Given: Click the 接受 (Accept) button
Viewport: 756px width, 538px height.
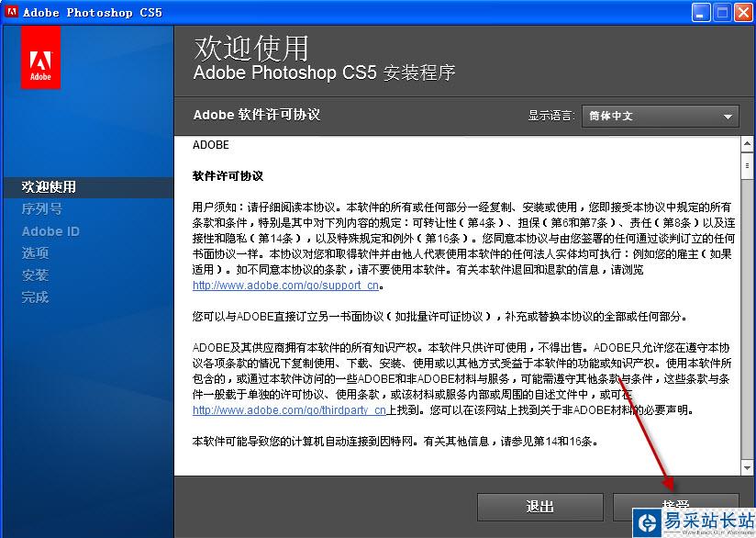Looking at the screenshot, I should pyautogui.click(x=675, y=507).
